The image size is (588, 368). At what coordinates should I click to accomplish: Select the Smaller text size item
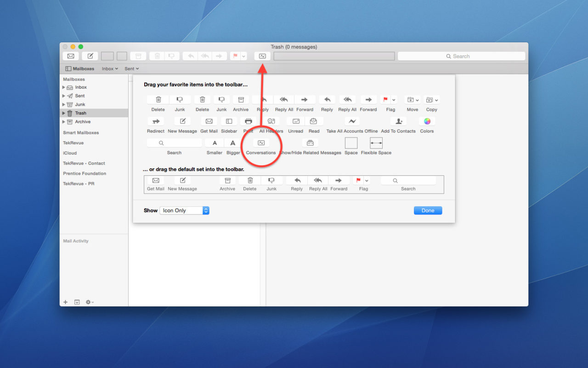pyautogui.click(x=215, y=143)
